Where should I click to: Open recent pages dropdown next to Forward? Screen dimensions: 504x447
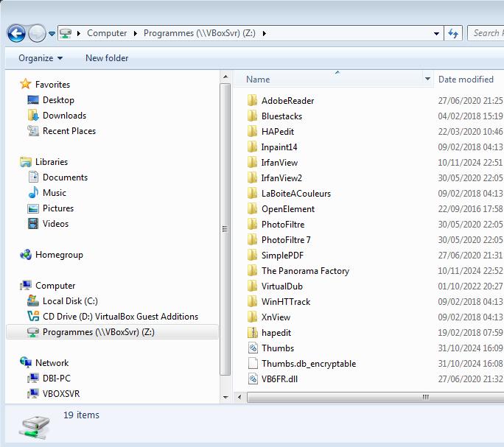52,34
